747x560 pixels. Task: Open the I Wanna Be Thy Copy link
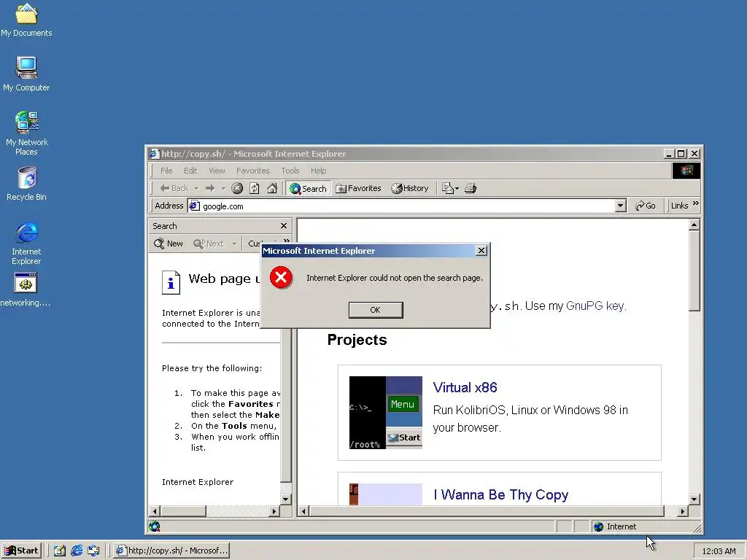(x=500, y=495)
